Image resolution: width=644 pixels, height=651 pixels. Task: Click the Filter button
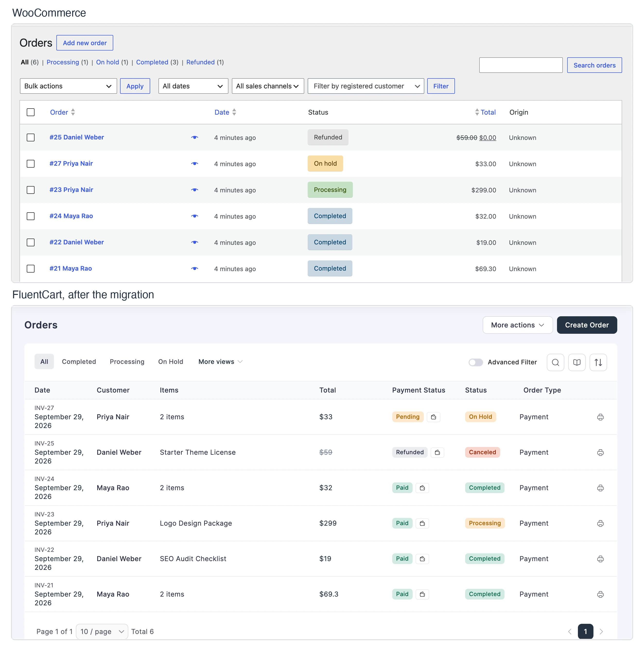[441, 86]
